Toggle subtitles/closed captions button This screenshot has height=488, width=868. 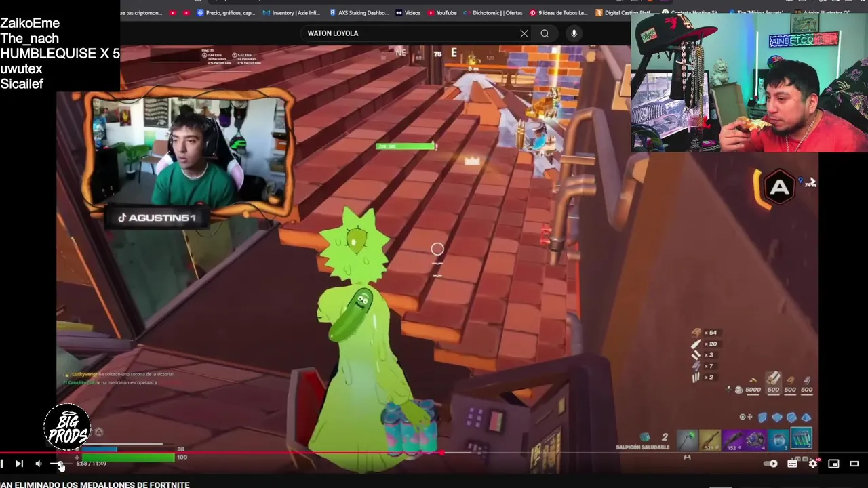pos(792,464)
